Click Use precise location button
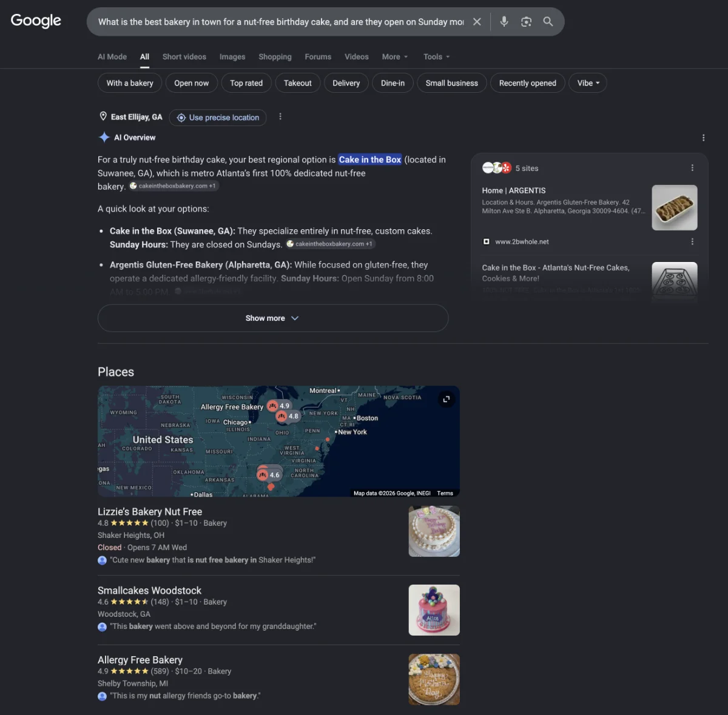 pos(218,118)
